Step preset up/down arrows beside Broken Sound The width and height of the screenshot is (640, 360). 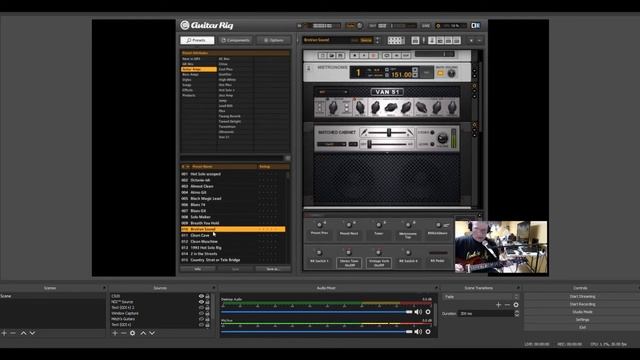pos(377,40)
